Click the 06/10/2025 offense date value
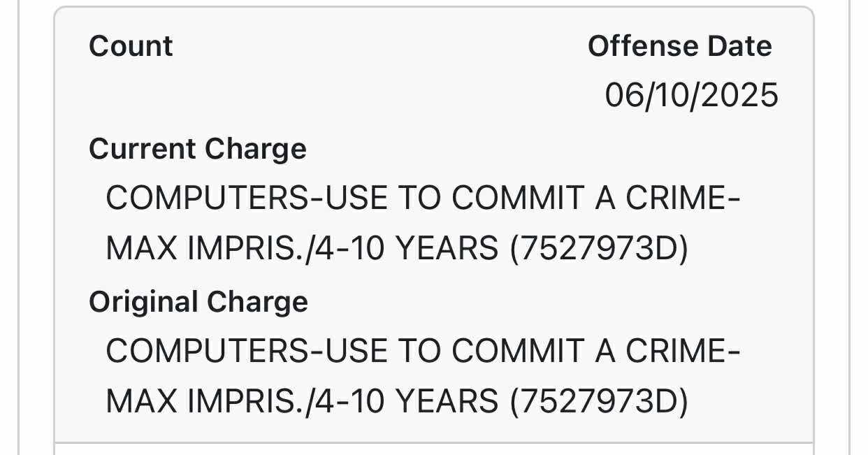Screen dimensions: 868x455 691,95
